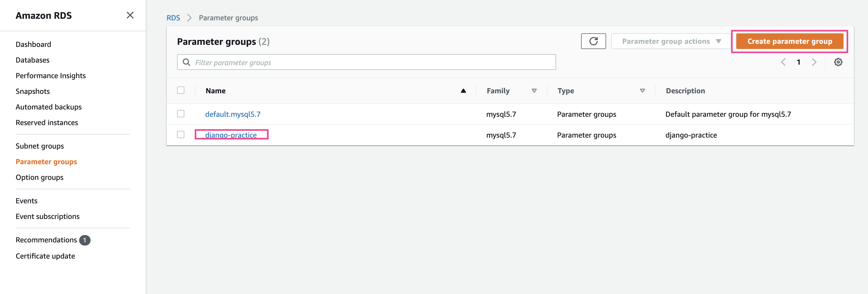Go to previous page arrow
Screen dimensions: 868x294
(783, 62)
